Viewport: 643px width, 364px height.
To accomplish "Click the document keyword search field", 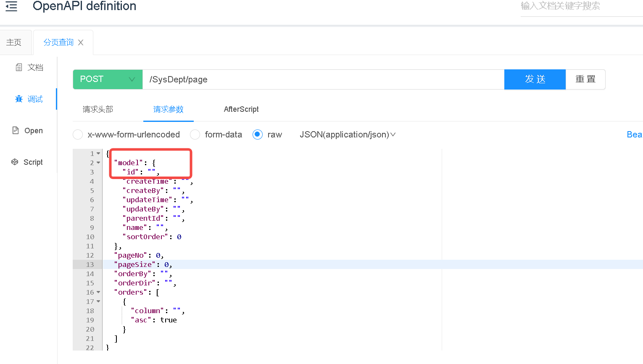I will point(580,6).
